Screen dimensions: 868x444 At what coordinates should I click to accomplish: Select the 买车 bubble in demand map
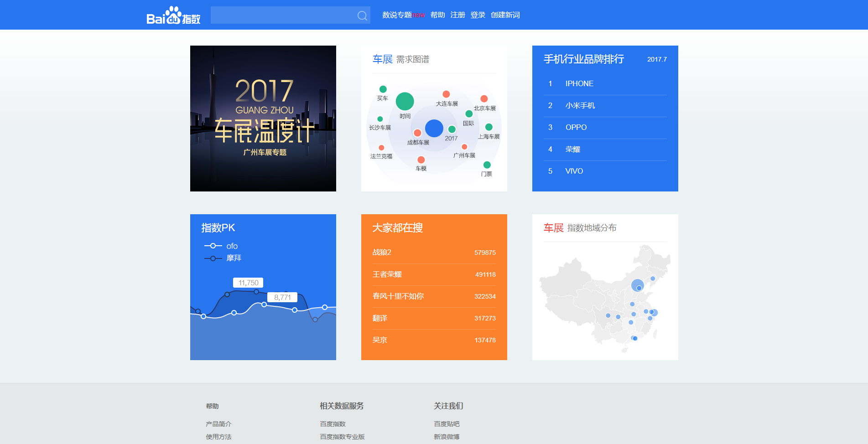pos(383,89)
